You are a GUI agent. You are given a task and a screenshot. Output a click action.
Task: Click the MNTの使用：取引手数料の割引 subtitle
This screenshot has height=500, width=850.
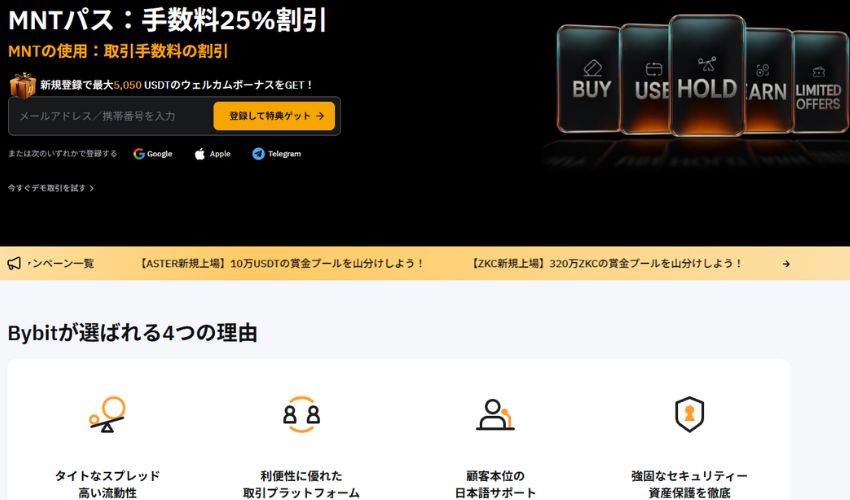(118, 52)
